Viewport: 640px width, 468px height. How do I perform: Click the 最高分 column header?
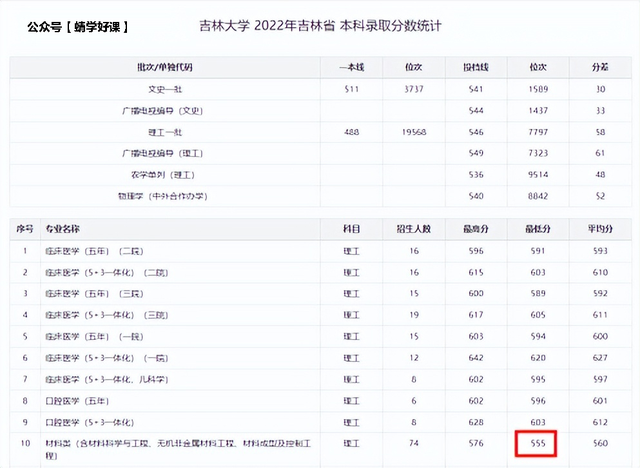click(x=476, y=229)
